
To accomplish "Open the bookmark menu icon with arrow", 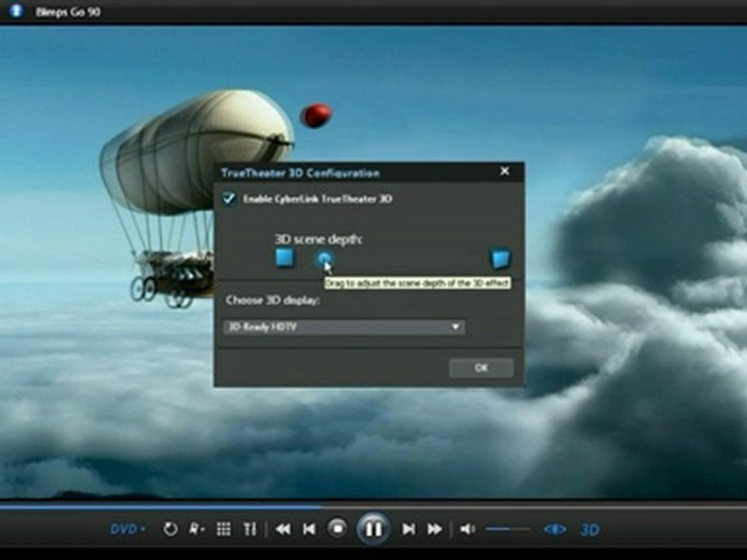I will (196, 529).
